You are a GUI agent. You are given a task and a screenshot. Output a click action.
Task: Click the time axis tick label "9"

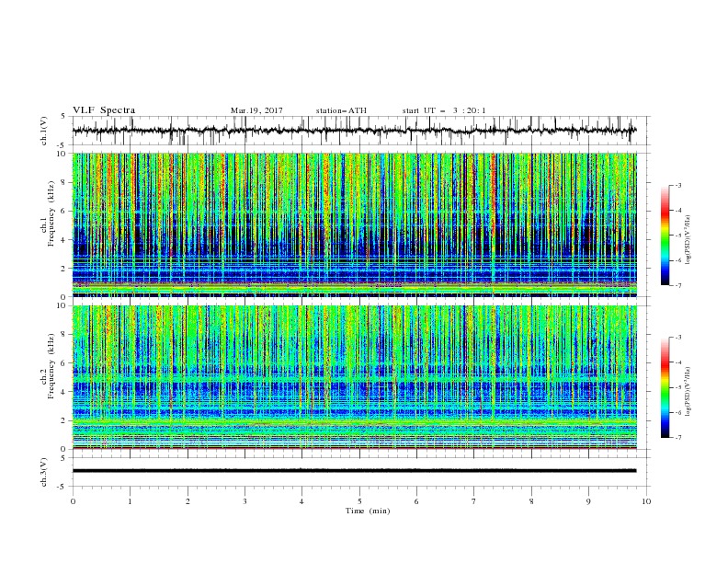(588, 501)
